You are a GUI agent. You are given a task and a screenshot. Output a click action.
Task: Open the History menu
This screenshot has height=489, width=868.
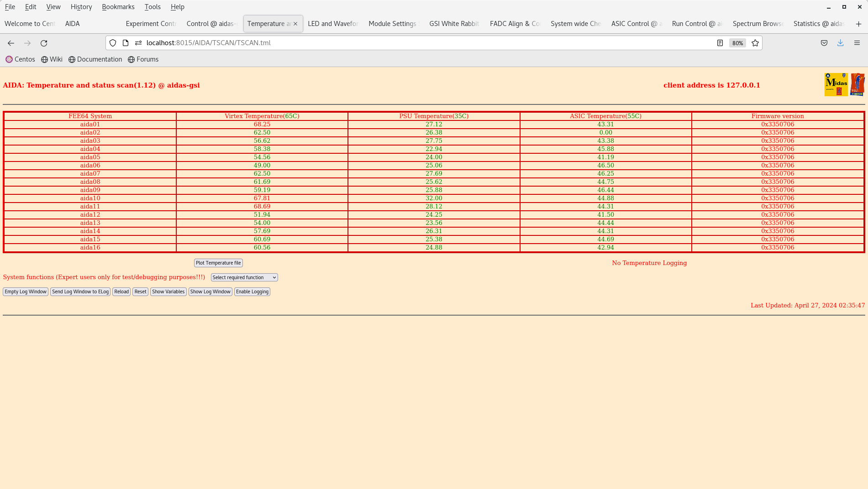pyautogui.click(x=81, y=7)
